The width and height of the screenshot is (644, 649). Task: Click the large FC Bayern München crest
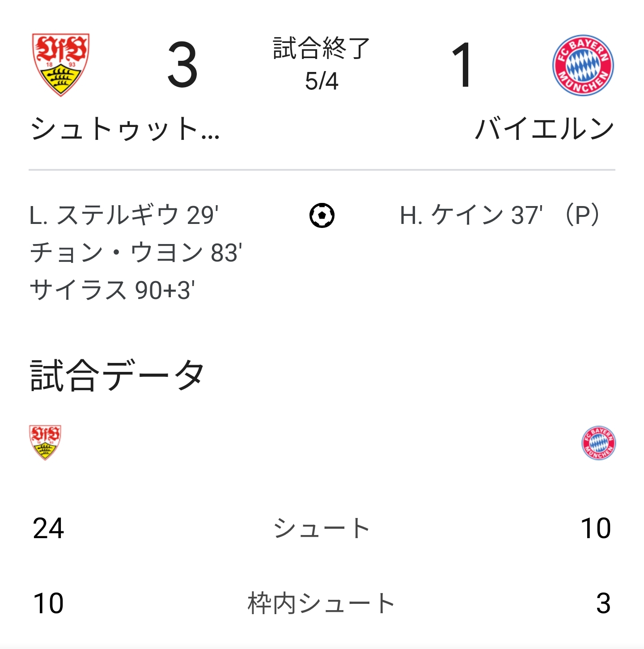pyautogui.click(x=583, y=65)
